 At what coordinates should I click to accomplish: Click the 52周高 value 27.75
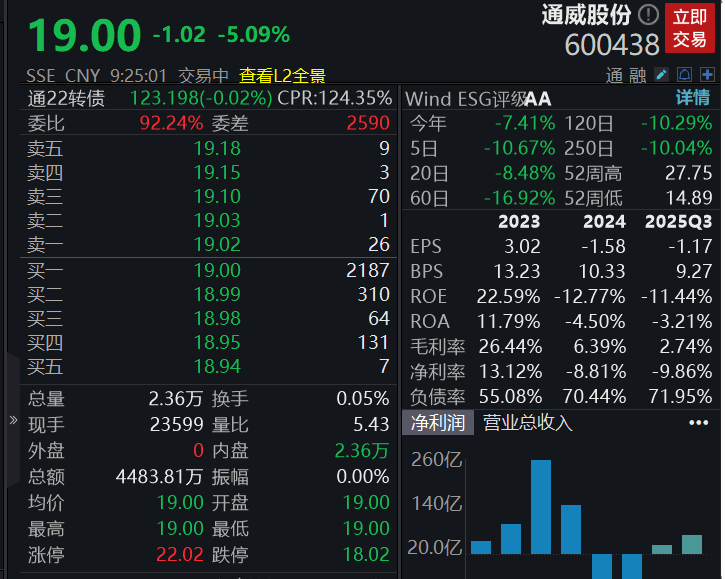tap(688, 173)
